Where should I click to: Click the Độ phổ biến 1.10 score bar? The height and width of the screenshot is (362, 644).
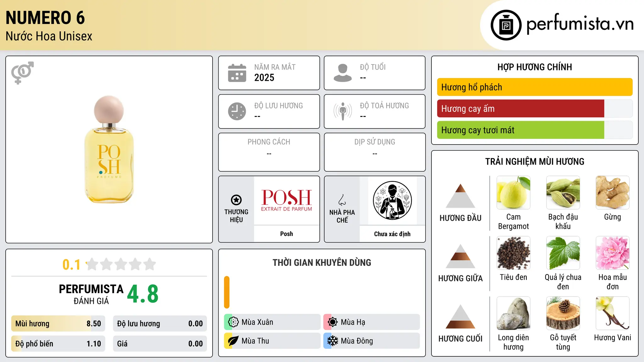click(x=58, y=344)
